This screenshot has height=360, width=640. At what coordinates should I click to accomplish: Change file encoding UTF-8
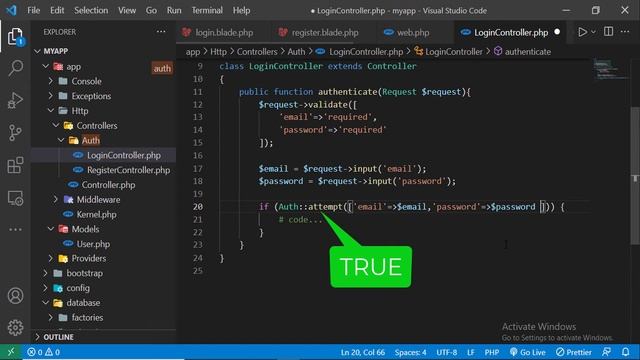[x=447, y=352]
